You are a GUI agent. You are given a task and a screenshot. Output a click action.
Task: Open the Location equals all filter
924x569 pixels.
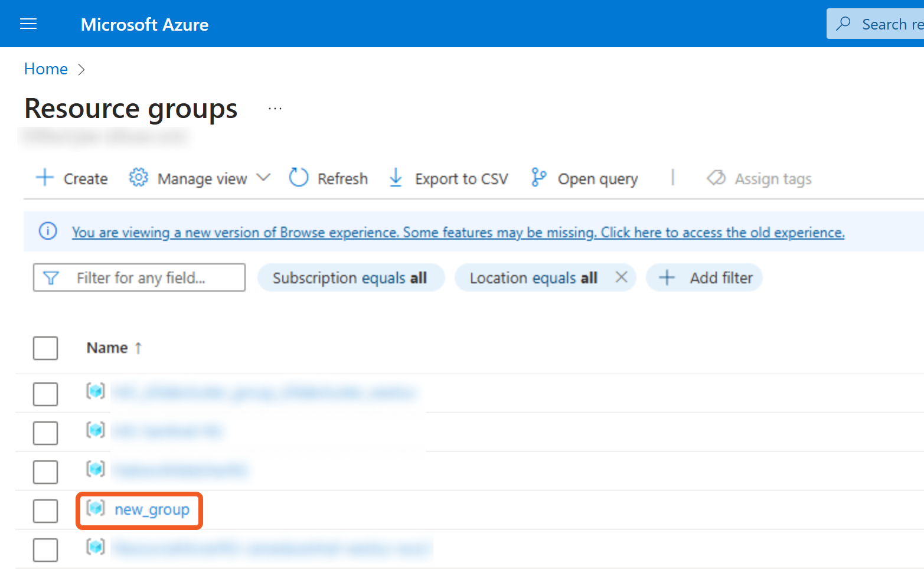(533, 278)
